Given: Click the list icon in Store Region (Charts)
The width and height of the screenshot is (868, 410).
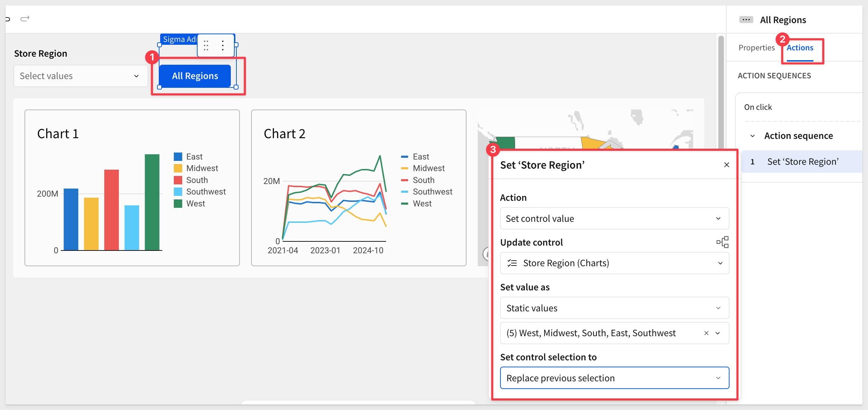Looking at the screenshot, I should [512, 263].
